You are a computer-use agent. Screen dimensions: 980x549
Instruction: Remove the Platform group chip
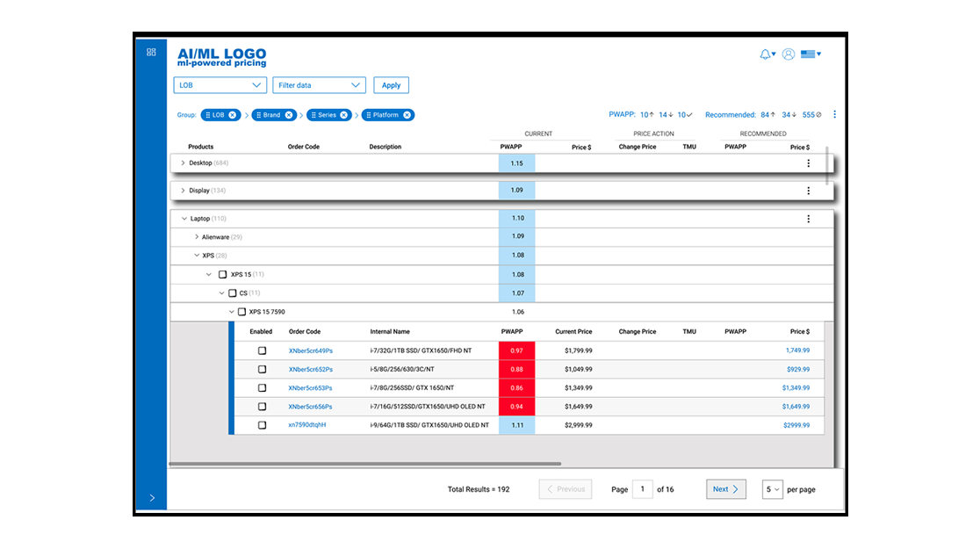[407, 115]
